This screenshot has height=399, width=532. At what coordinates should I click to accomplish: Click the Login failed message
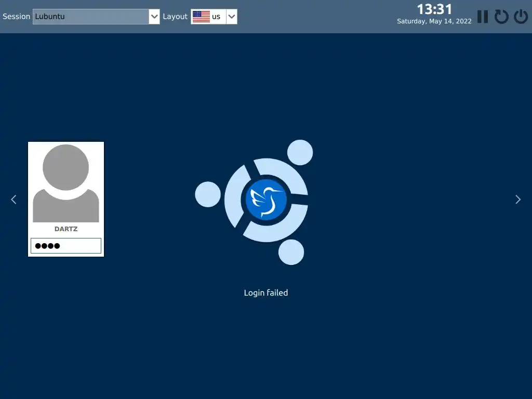click(265, 293)
